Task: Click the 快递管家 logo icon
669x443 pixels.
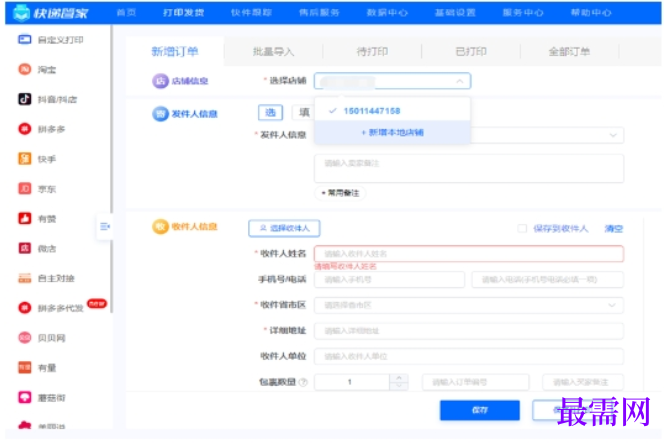Action: point(21,13)
